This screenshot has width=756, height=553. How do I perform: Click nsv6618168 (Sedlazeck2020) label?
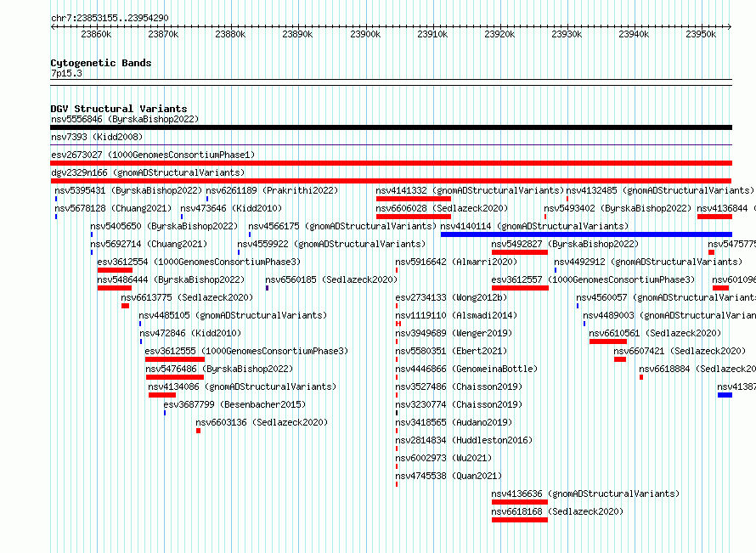tap(557, 511)
